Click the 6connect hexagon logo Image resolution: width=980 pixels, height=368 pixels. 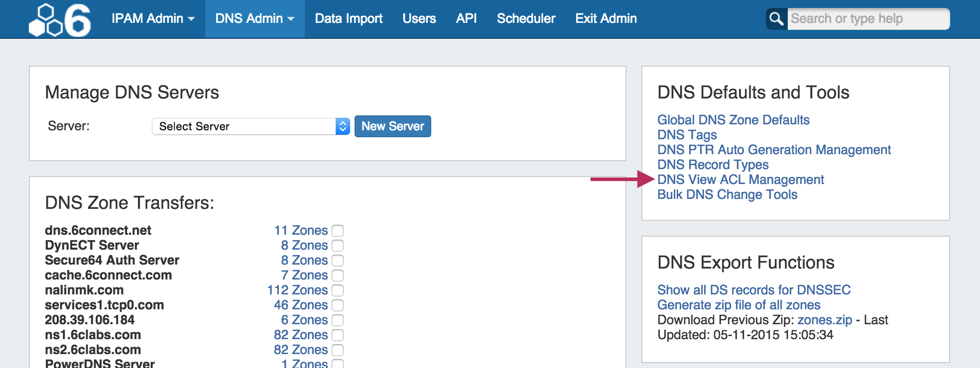click(x=60, y=20)
